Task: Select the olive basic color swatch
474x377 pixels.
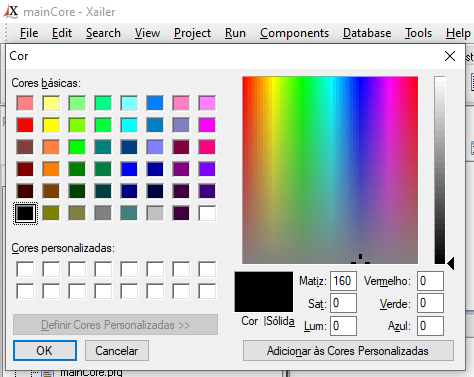Action: (x=51, y=213)
